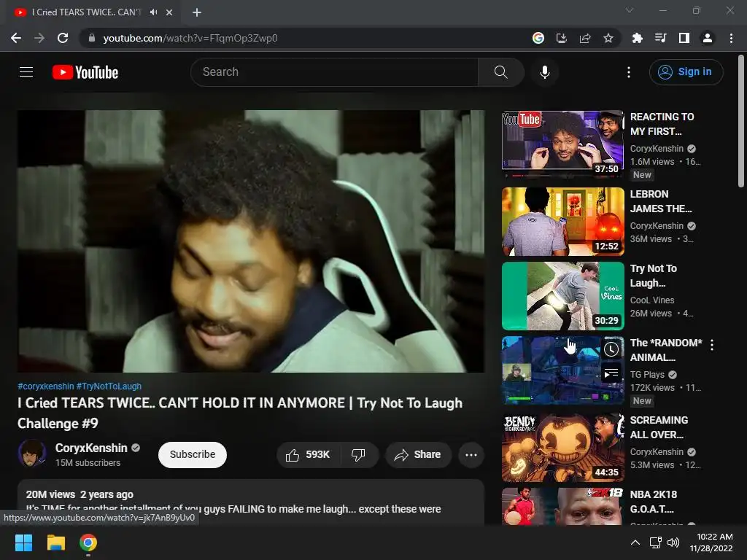Go to YouTube home via logo
The image size is (747, 560).
pos(85,72)
